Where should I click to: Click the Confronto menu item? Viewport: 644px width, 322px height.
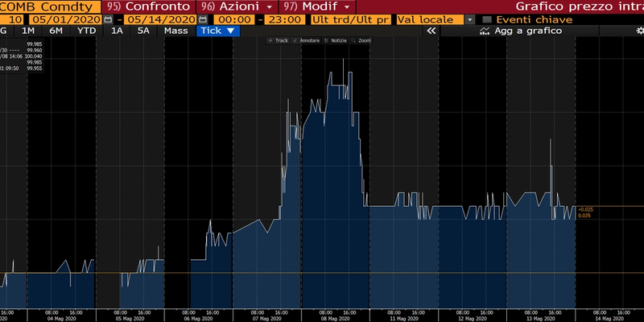(149, 6)
